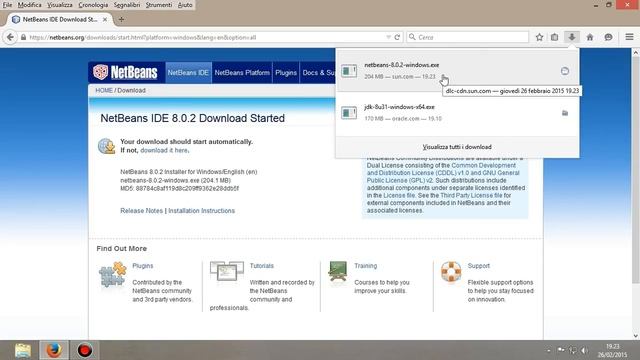This screenshot has height=360, width=640.
Task: Click the scrollbar up arrow
Action: click(636, 52)
